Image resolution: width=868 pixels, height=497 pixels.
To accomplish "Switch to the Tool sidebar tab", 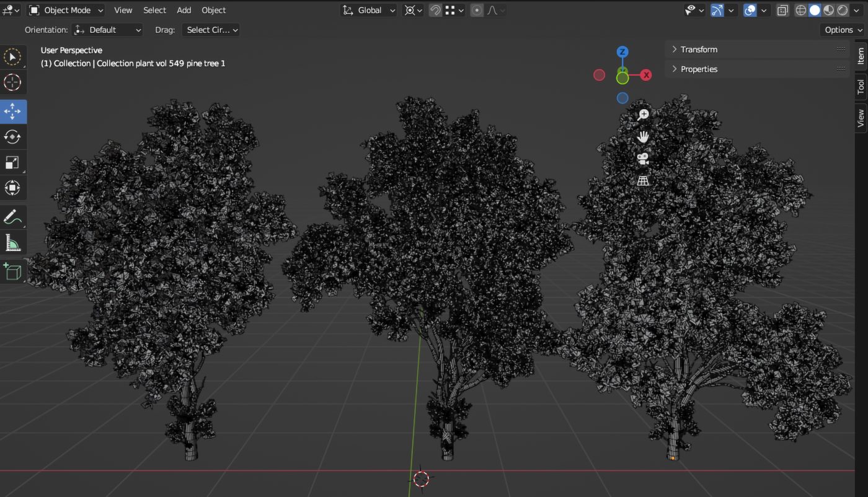I will coord(861,87).
